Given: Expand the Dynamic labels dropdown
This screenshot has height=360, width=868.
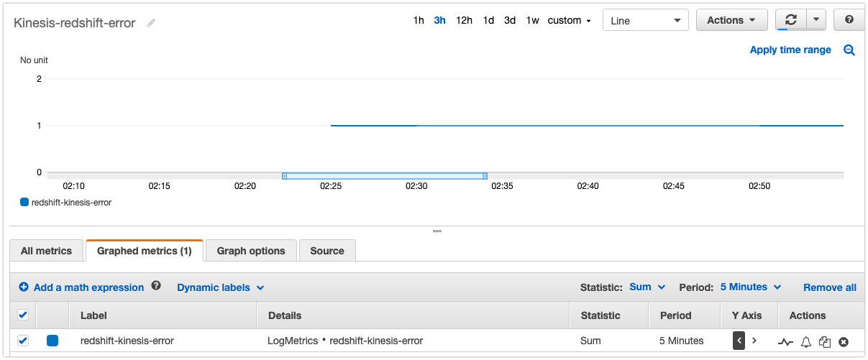Looking at the screenshot, I should [x=221, y=287].
